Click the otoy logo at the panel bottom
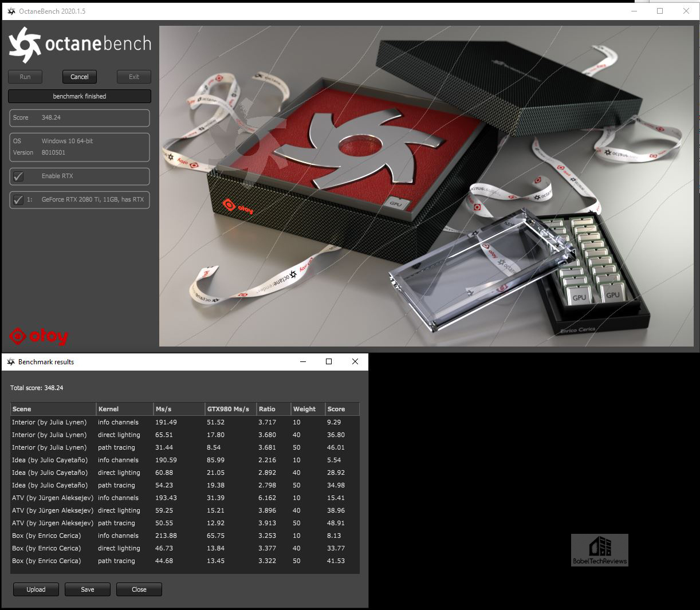This screenshot has width=700, height=610. point(39,336)
